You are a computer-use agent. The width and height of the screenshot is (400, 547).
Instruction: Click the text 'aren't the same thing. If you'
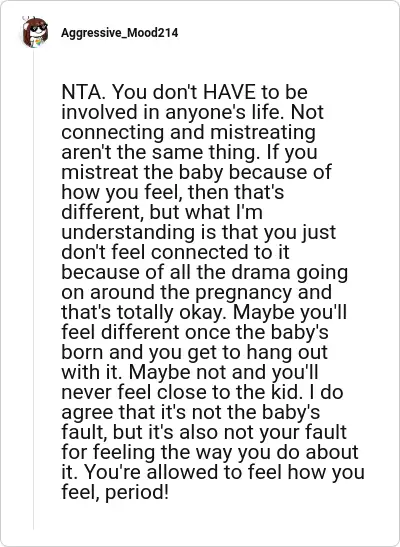click(189, 152)
